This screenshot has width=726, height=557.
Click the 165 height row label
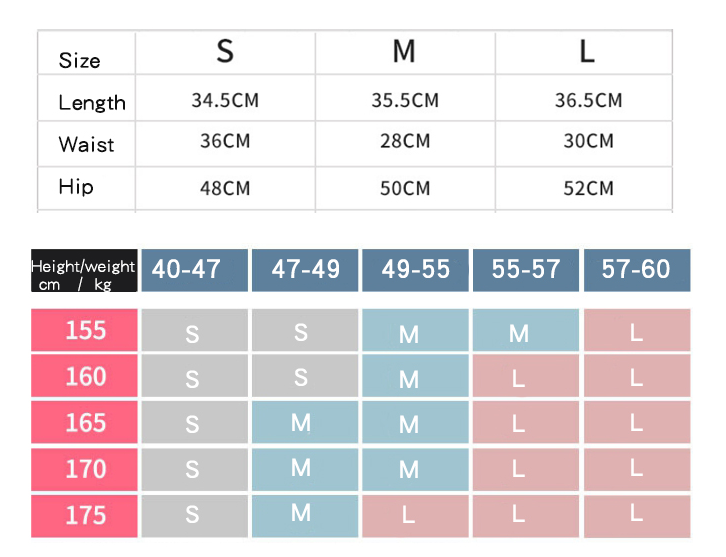click(x=85, y=422)
